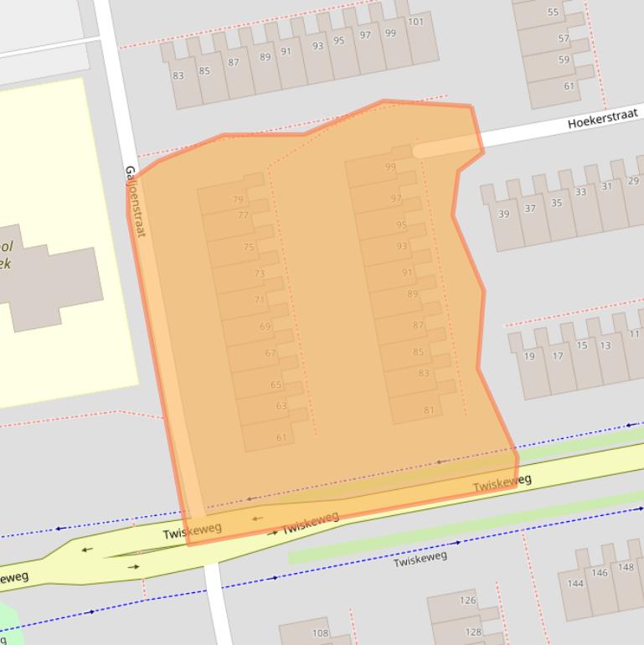Click the building labeled 39

tap(503, 214)
